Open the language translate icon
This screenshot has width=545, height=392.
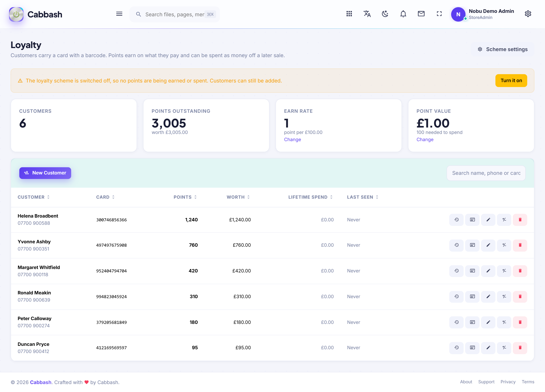pos(367,14)
